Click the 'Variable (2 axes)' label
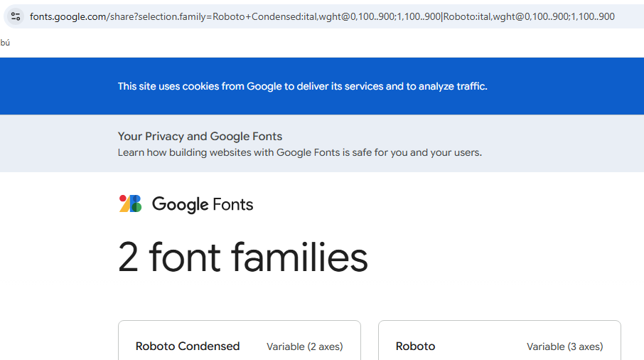 click(304, 347)
